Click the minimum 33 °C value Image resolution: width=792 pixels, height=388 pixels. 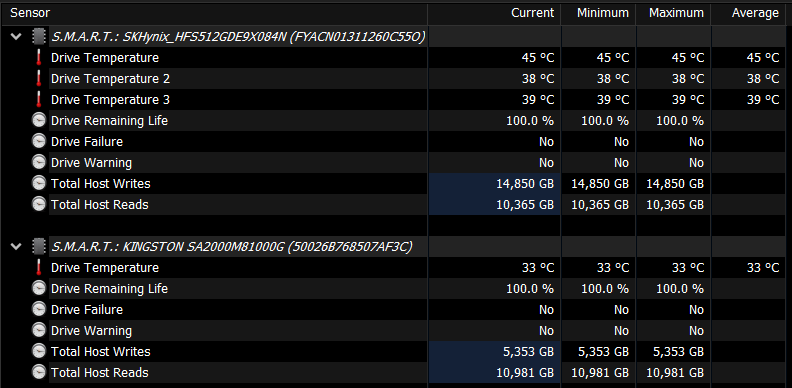[x=613, y=267]
